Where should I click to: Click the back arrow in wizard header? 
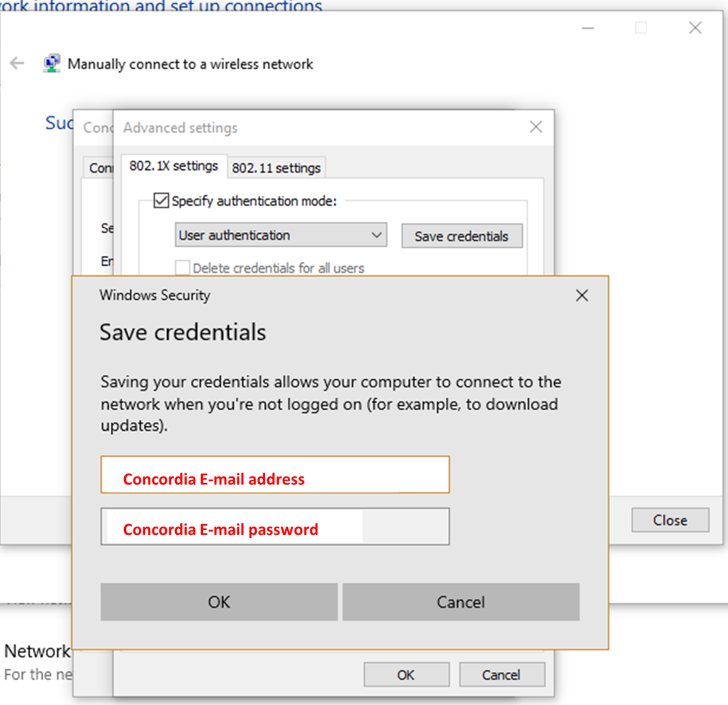point(17,63)
